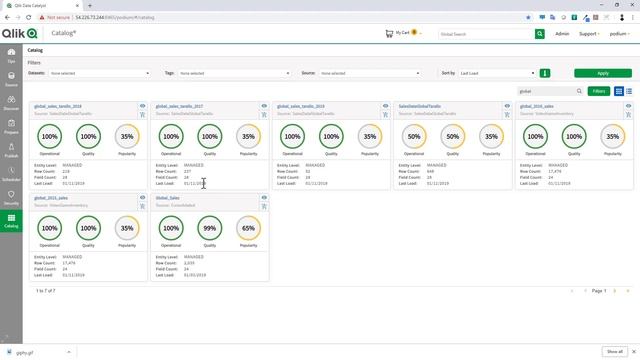
Task: Open the Admin menu
Action: click(562, 34)
